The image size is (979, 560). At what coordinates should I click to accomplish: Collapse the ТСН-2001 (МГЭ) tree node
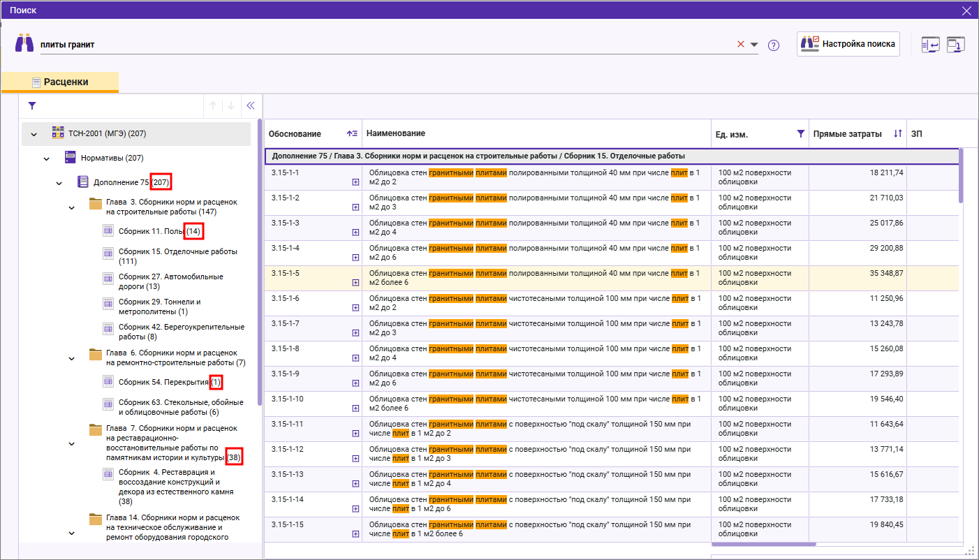coord(34,133)
